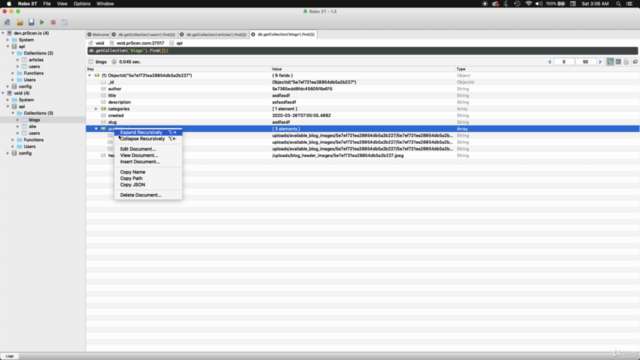Click the blogs collection icon in sidebar
This screenshot has height=360, width=640.
24,120
